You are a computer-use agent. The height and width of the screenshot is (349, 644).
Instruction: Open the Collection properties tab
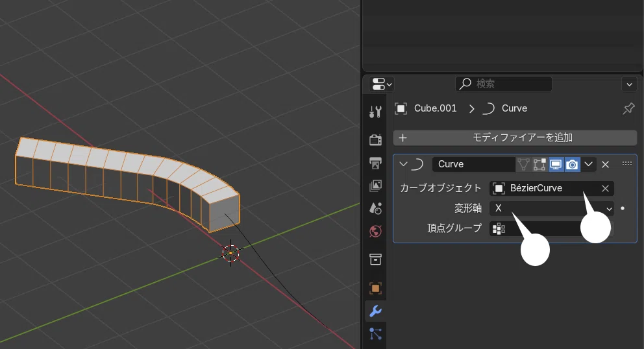click(375, 259)
